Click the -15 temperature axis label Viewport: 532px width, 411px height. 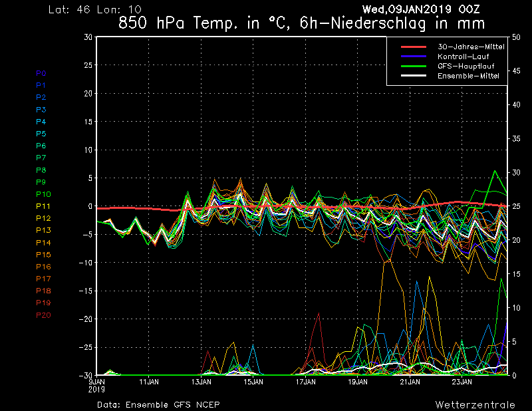[x=86, y=291]
